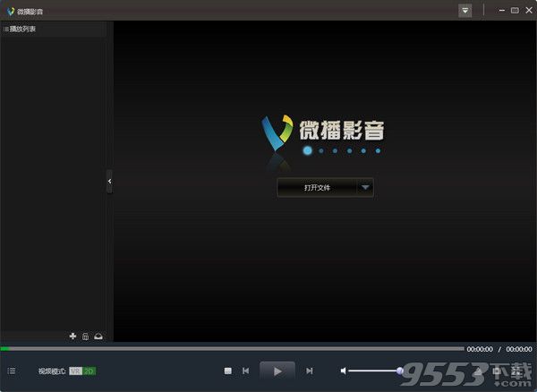Switch video mode to VR
537x392 pixels.
75,371
